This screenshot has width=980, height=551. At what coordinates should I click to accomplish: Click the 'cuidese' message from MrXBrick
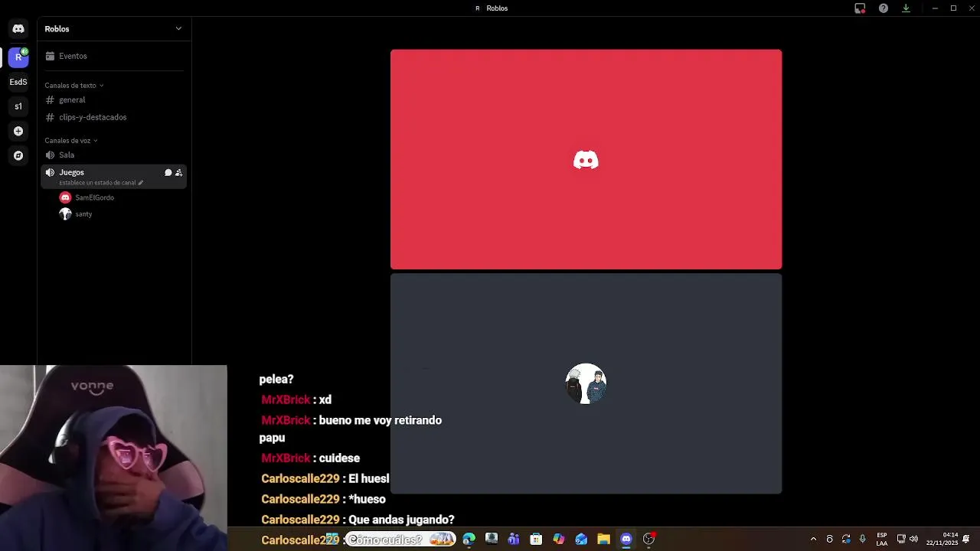click(x=310, y=458)
